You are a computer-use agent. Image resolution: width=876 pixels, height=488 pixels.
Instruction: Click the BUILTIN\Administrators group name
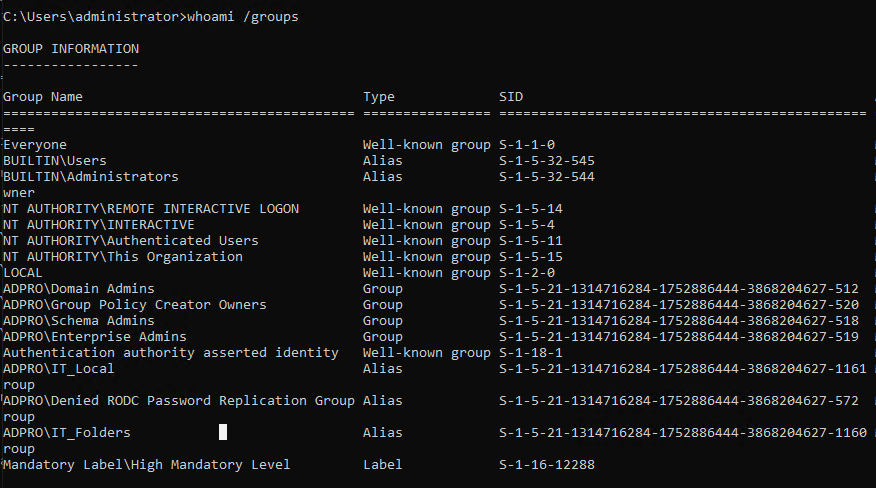91,177
